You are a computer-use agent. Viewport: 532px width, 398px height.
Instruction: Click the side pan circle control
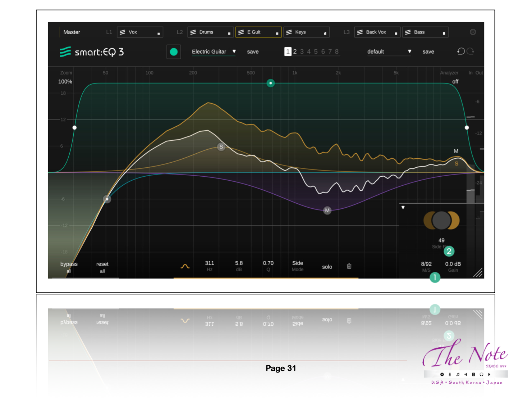441,221
